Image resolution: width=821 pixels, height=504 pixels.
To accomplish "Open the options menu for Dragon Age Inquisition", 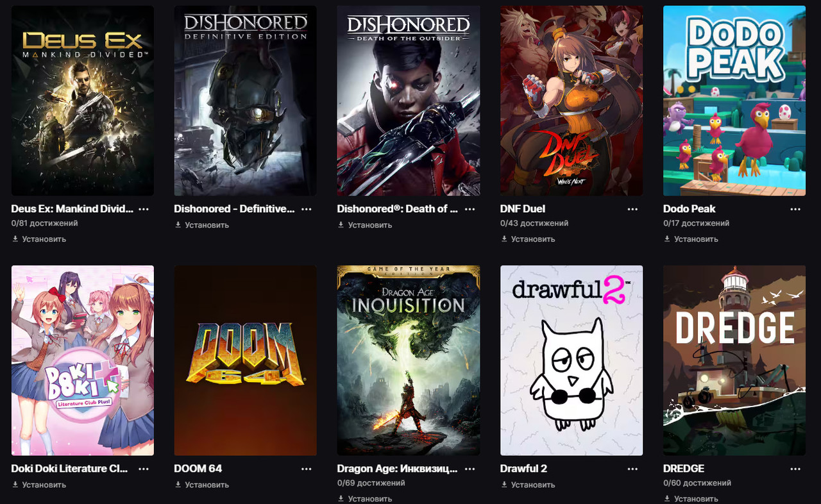I will click(x=470, y=469).
